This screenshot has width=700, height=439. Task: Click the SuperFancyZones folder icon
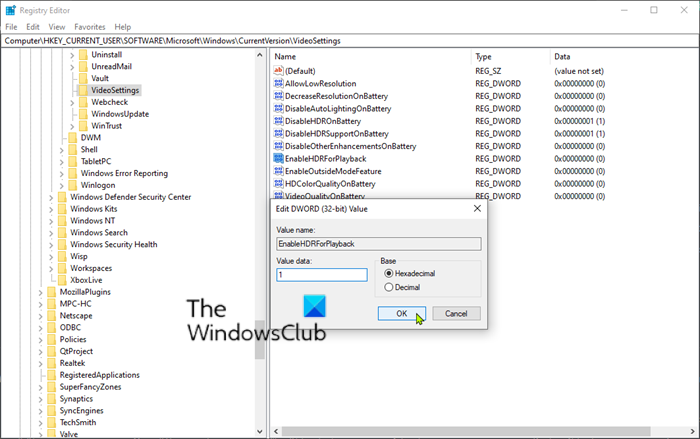coord(52,387)
